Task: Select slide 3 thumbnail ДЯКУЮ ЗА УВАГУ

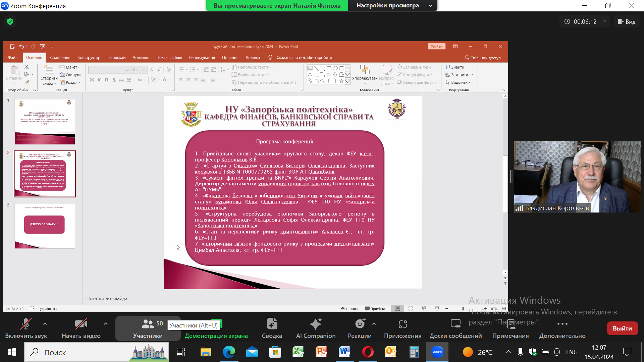Action: [x=45, y=226]
